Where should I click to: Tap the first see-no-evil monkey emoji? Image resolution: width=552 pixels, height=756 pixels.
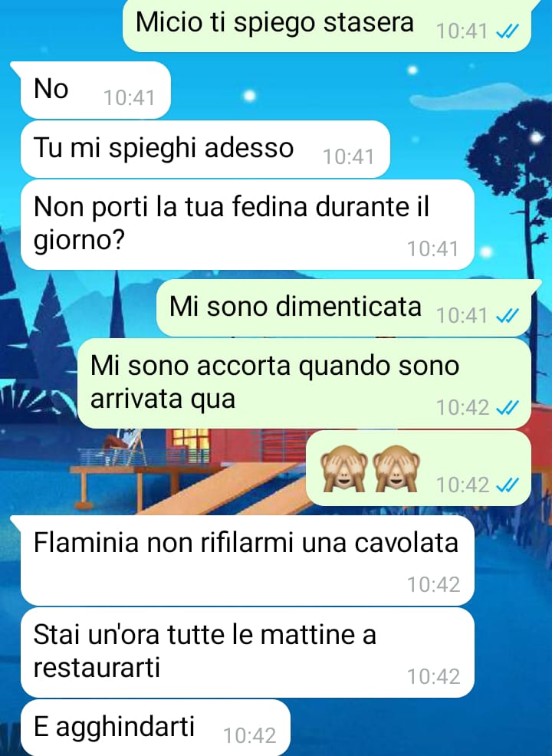pos(344,468)
